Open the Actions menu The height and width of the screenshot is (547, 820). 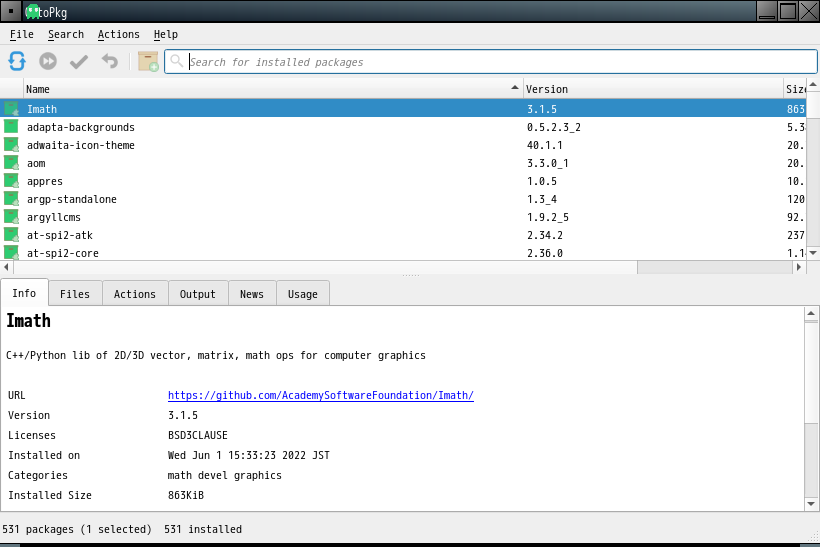(119, 35)
